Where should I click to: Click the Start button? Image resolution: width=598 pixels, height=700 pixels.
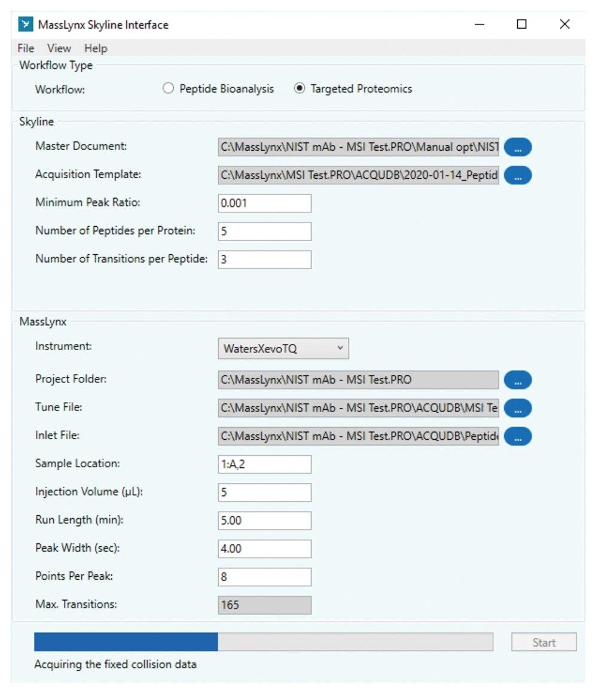pos(544,643)
